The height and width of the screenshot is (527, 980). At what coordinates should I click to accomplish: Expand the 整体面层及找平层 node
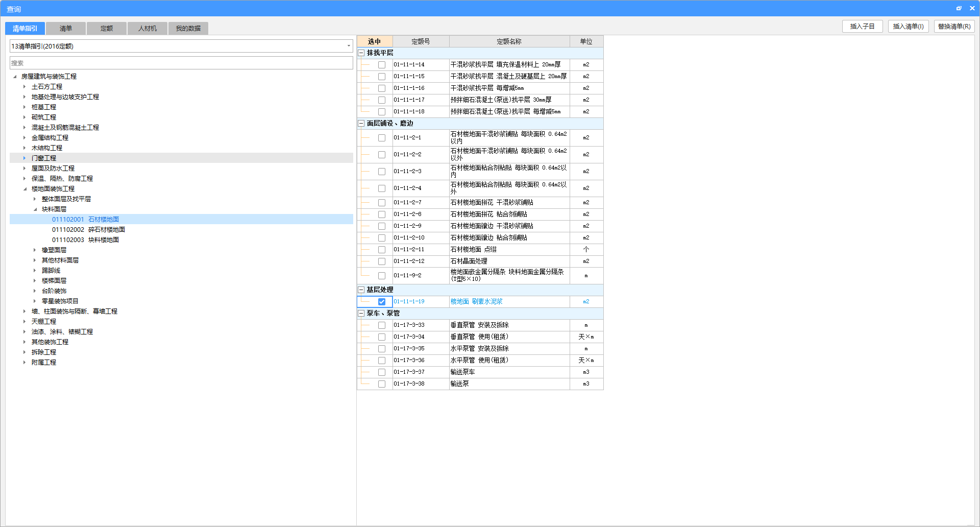click(x=35, y=199)
